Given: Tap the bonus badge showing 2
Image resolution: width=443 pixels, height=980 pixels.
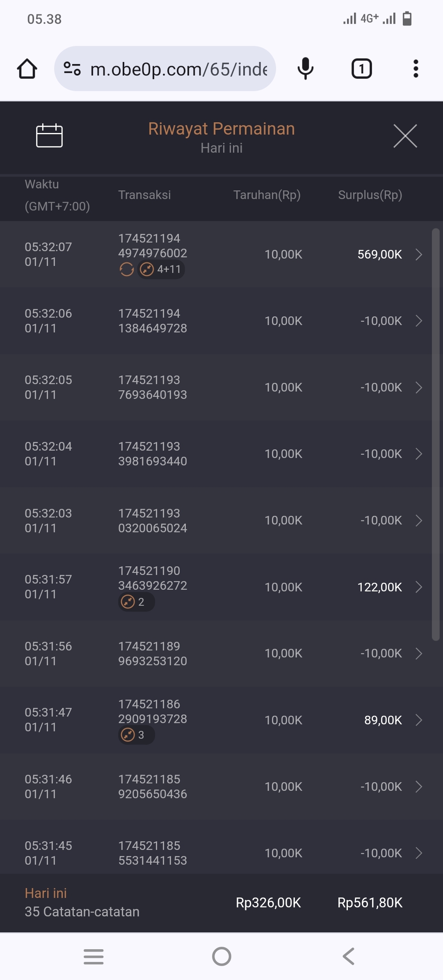Looking at the screenshot, I should tap(136, 602).
